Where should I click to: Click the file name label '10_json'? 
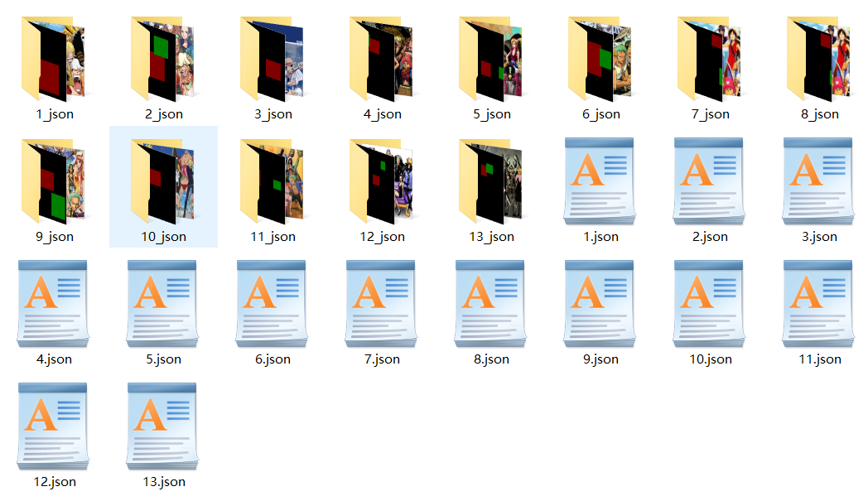click(x=164, y=237)
